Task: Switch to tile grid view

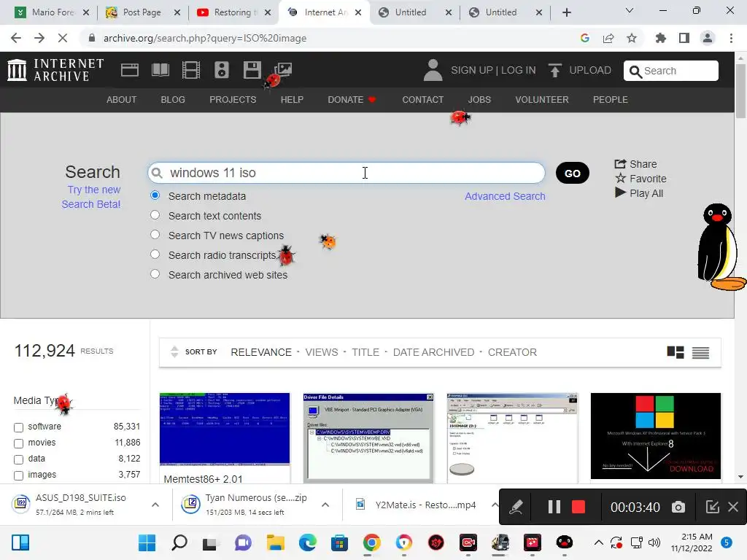Action: pyautogui.click(x=675, y=352)
